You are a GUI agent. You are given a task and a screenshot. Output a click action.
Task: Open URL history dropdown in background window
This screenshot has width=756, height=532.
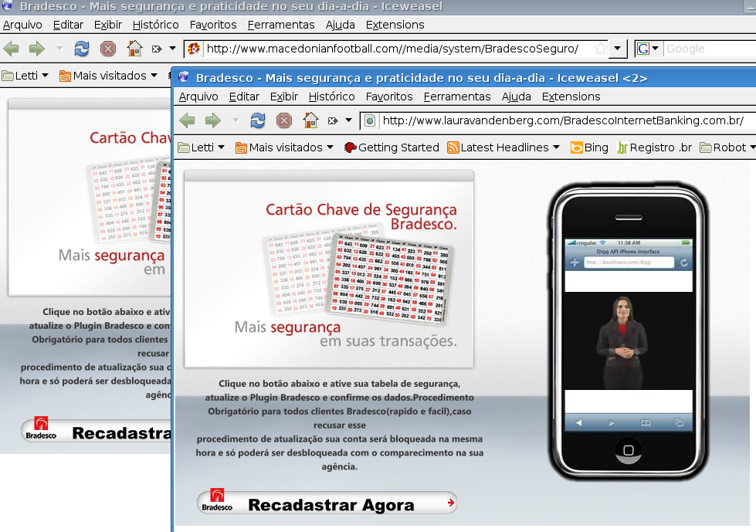click(x=617, y=49)
